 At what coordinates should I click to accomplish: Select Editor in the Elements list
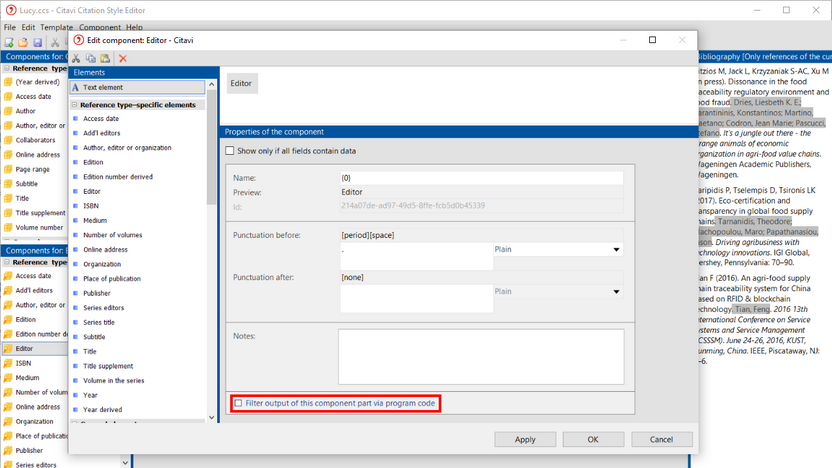pos(92,192)
